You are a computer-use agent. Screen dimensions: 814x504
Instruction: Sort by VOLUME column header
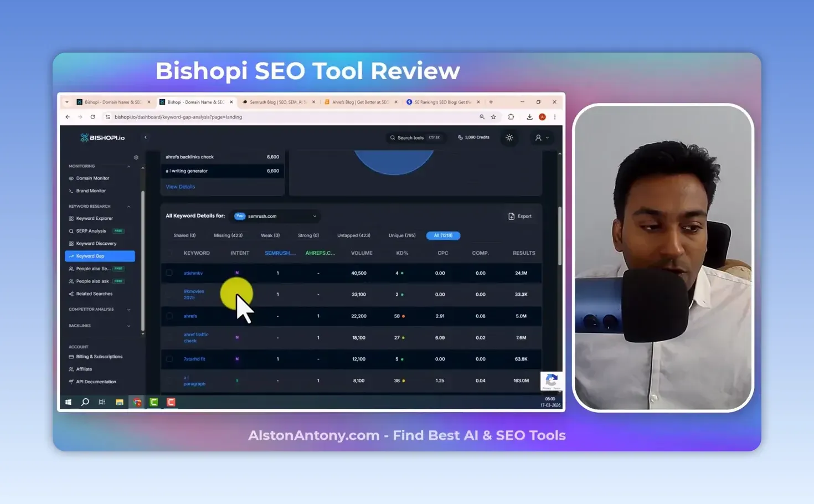click(x=362, y=253)
